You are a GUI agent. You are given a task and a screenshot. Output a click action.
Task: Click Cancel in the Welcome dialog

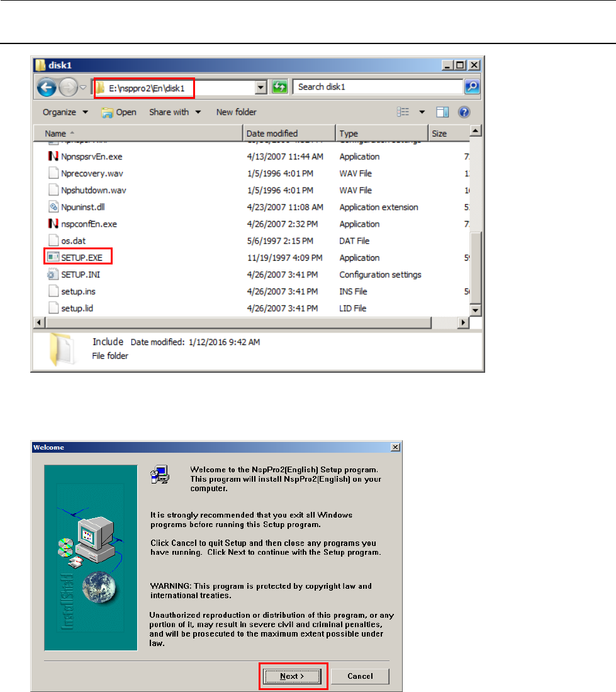pyautogui.click(x=360, y=676)
